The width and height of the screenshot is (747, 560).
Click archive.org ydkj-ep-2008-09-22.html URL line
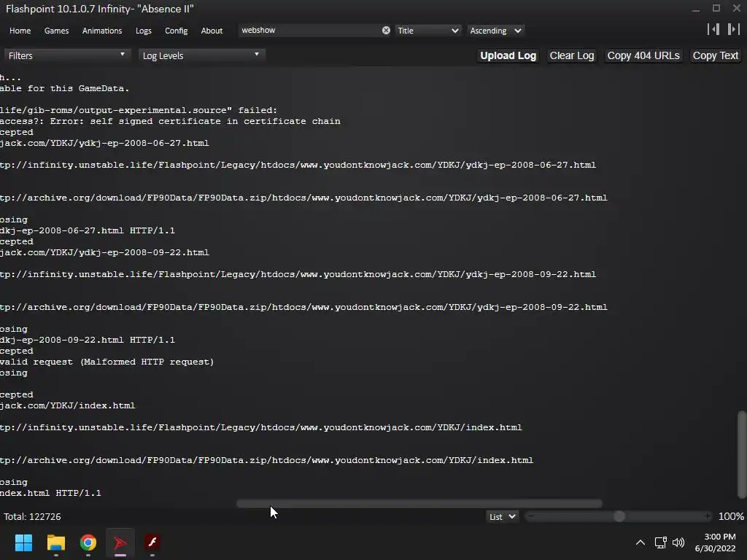pos(303,307)
